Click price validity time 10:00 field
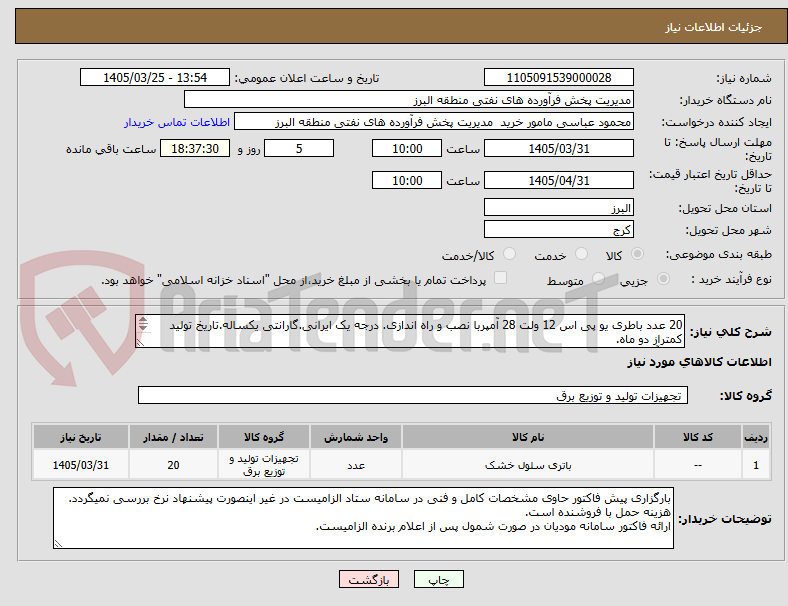This screenshot has width=788, height=606. coord(407,180)
